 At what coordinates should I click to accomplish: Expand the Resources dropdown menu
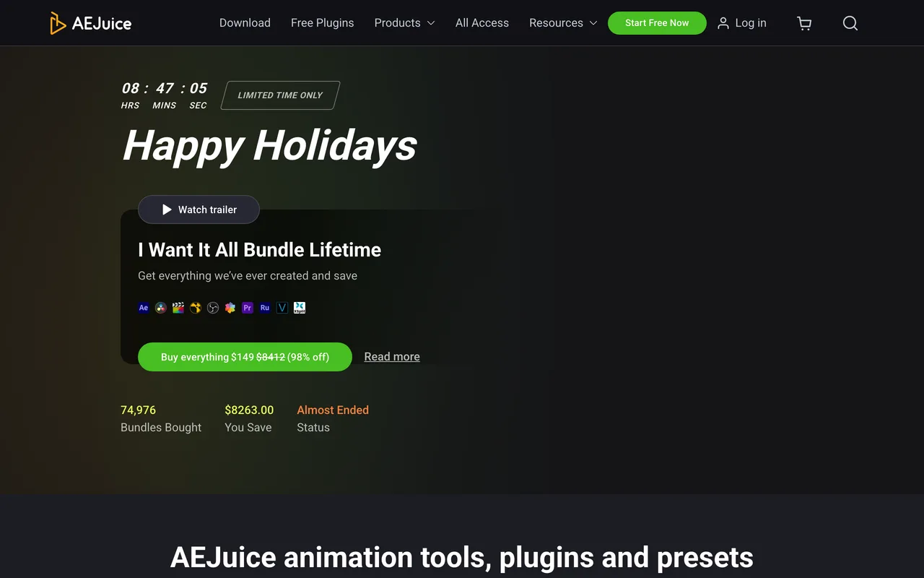pyautogui.click(x=563, y=23)
